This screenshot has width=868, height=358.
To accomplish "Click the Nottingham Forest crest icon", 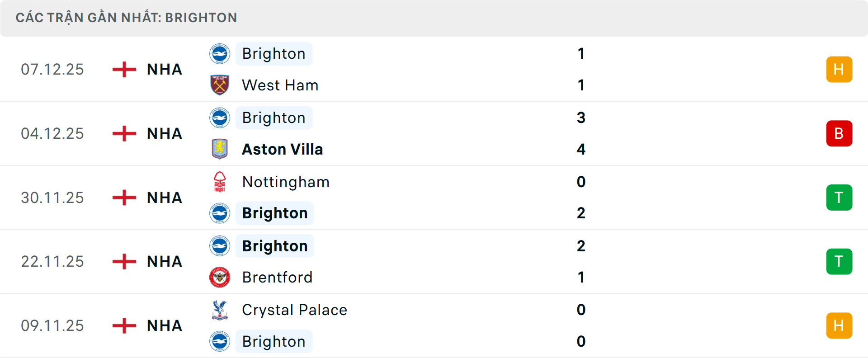I will 220,182.
